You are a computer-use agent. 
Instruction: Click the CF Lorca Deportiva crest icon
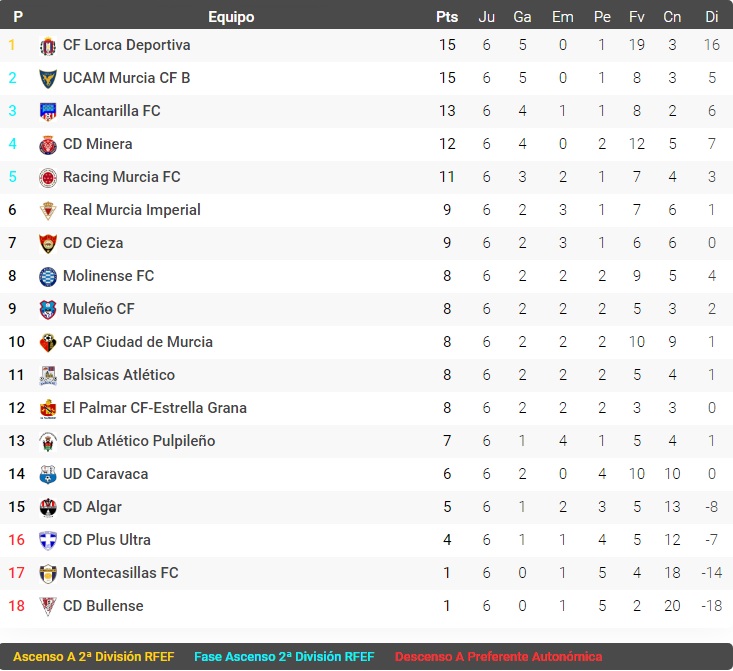point(48,46)
